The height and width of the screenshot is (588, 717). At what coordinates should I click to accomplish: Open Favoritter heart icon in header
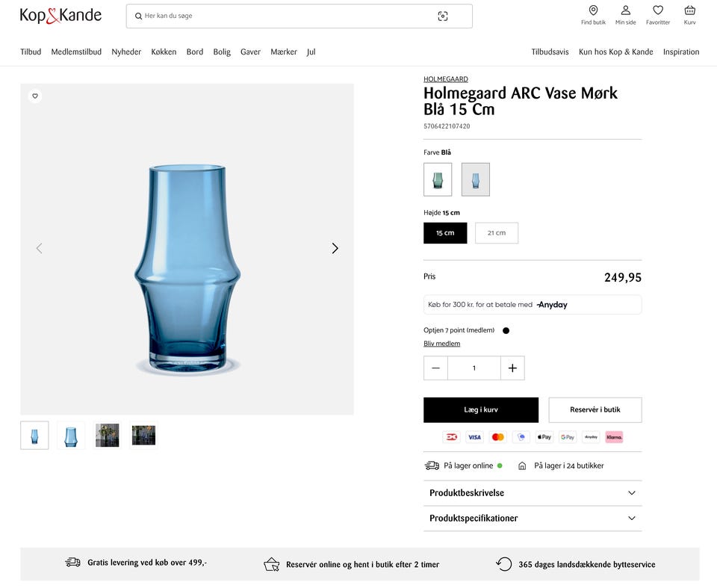[657, 10]
